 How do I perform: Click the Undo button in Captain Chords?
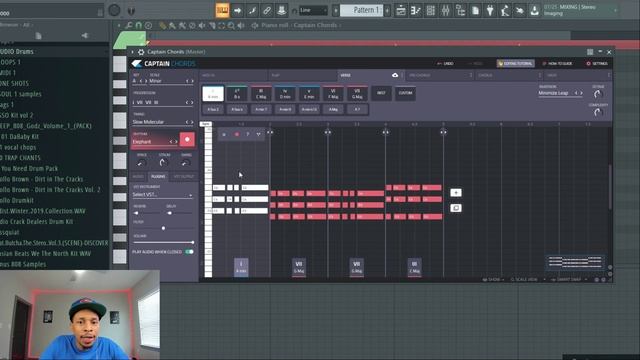(x=445, y=64)
